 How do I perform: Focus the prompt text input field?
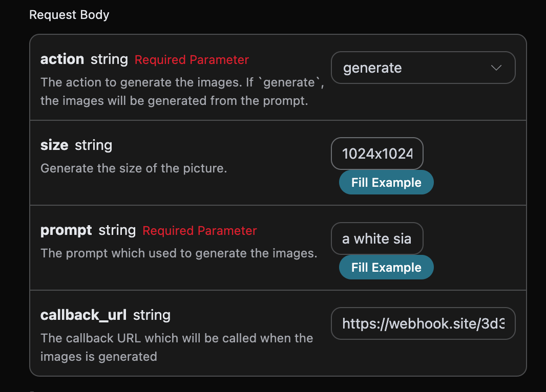tap(377, 238)
